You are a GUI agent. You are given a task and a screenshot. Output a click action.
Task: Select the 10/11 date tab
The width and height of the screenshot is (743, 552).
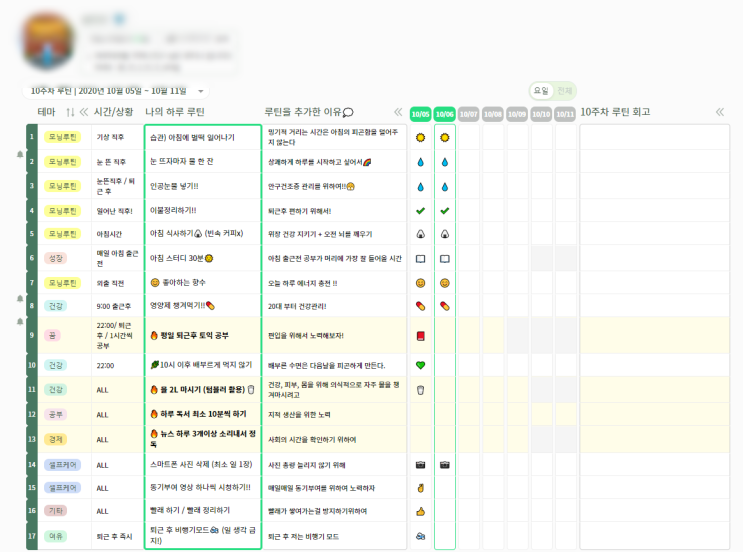point(565,114)
